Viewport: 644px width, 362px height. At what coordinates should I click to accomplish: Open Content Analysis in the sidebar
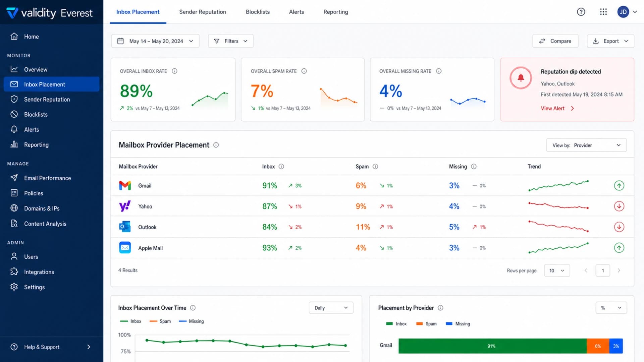52,224
